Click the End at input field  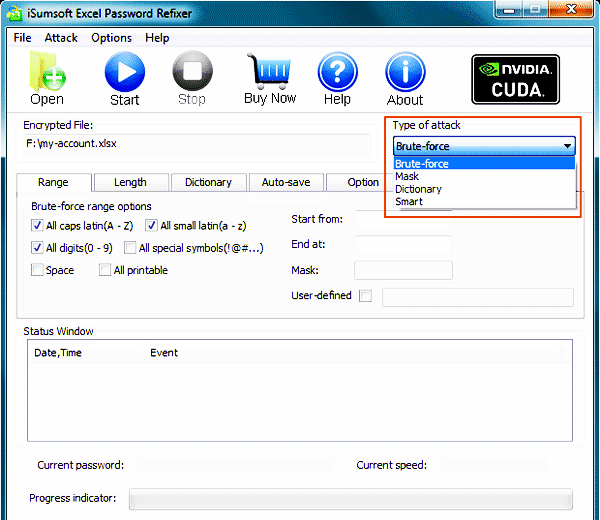[x=403, y=245]
